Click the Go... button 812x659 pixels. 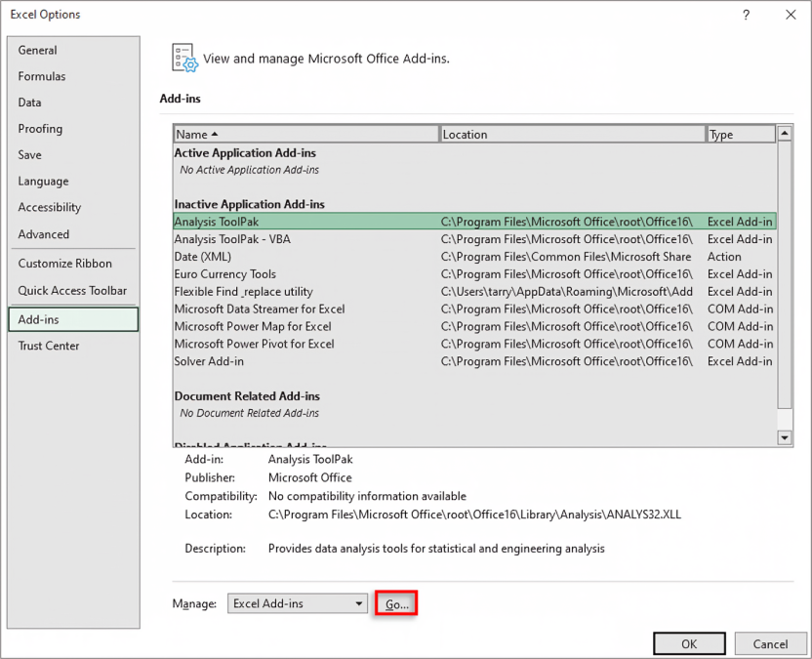point(396,604)
